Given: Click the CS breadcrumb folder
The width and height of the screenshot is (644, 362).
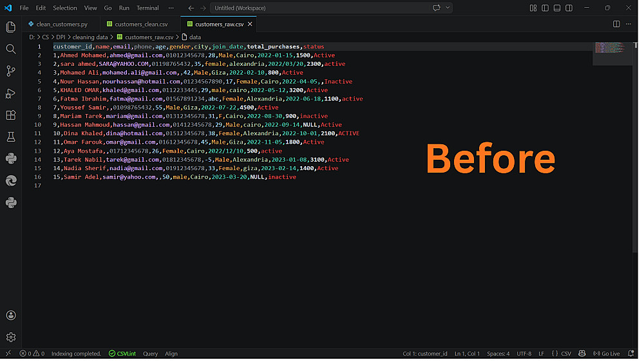Looking at the screenshot, I should coord(46,37).
